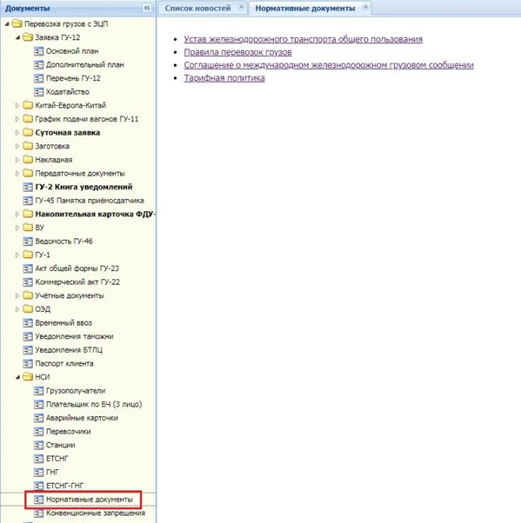Select Уведомления таможни in the tree

tap(74, 337)
